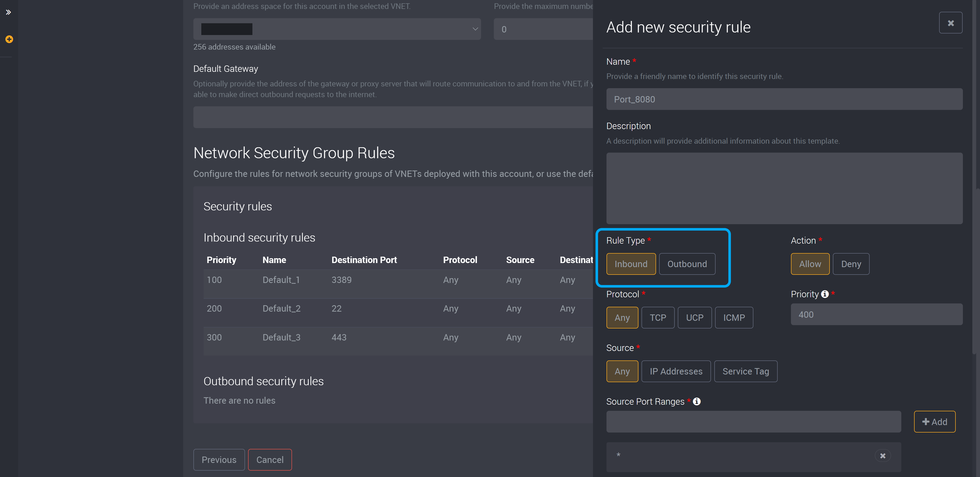Click the Default Gateway input field

pyautogui.click(x=393, y=117)
